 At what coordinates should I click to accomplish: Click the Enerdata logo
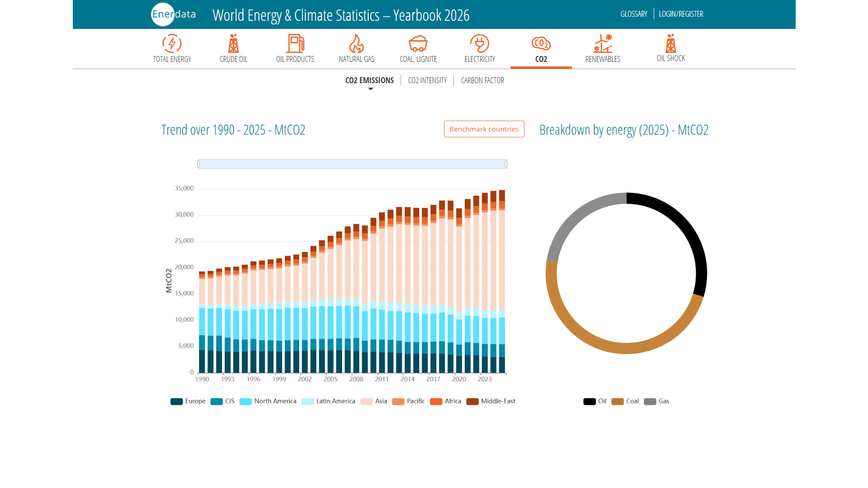click(x=174, y=14)
